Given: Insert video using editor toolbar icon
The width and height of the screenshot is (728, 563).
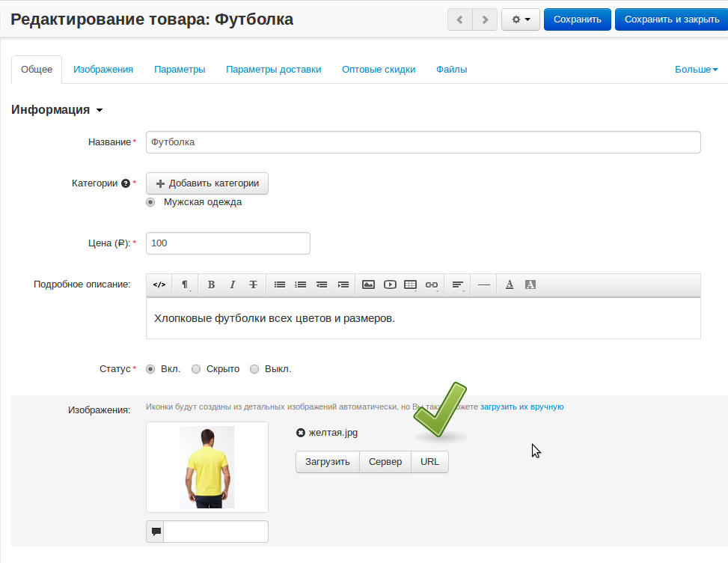Looking at the screenshot, I should tap(390, 284).
